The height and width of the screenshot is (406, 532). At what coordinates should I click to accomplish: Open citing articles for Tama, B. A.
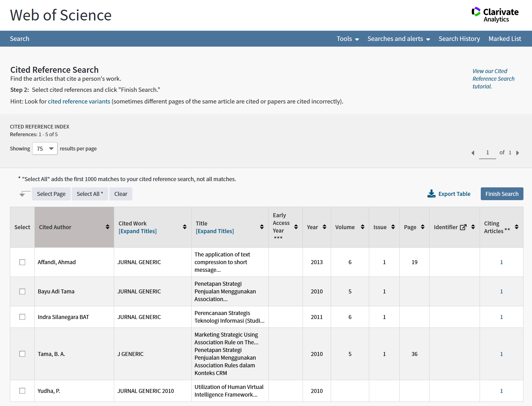point(501,354)
